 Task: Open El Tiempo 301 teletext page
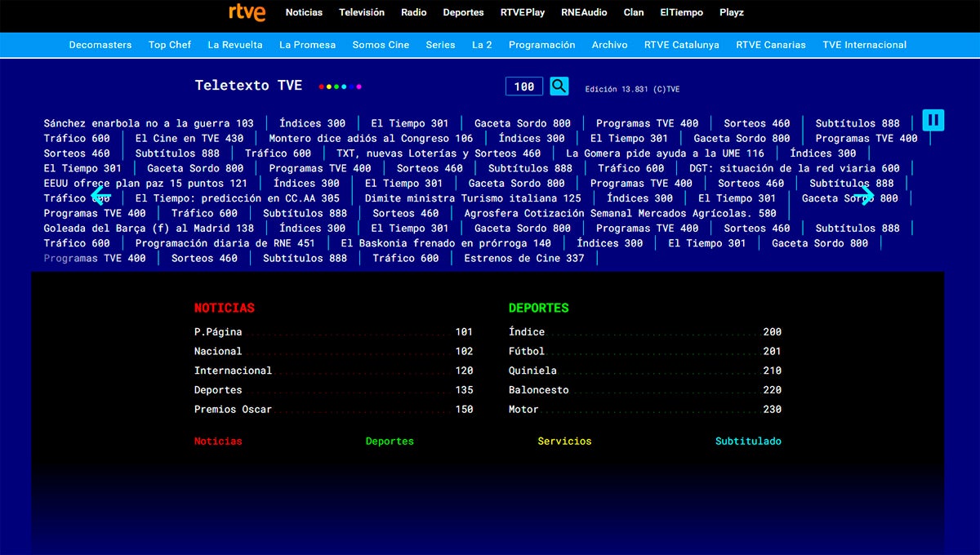412,122
